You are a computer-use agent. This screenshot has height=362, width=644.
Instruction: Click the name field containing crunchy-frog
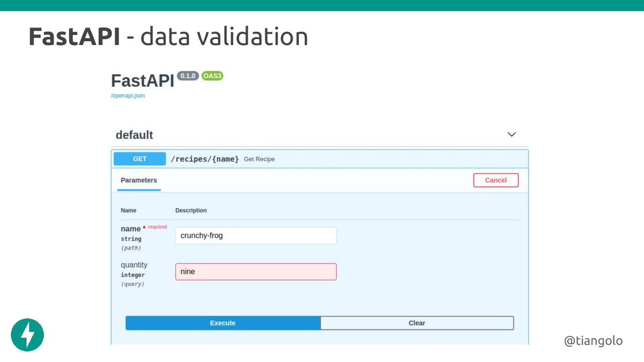pyautogui.click(x=256, y=235)
